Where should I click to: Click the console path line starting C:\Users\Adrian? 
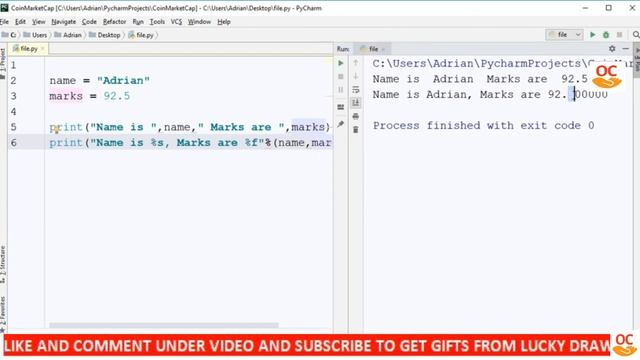pos(503,64)
